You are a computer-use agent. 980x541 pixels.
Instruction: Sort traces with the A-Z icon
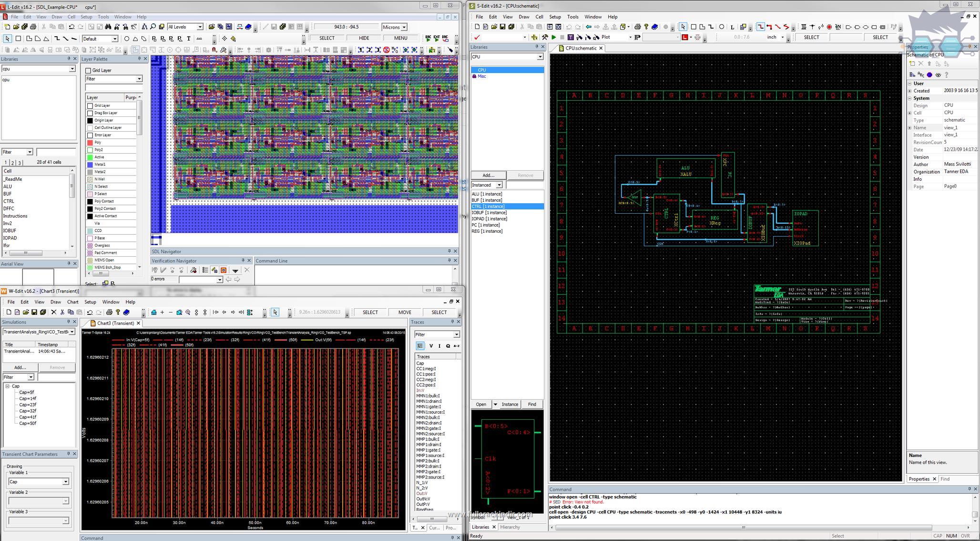(456, 346)
